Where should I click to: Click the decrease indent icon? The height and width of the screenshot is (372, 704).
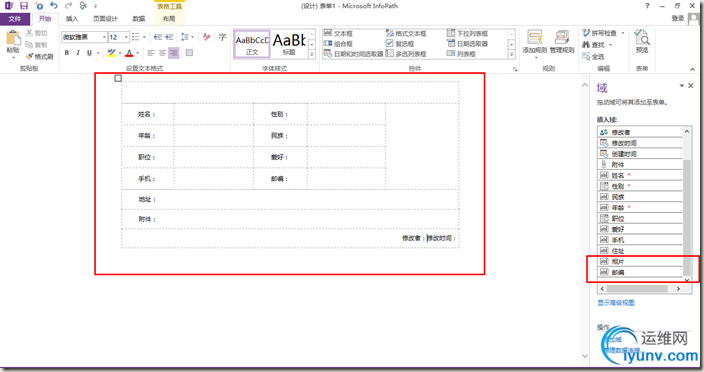click(x=158, y=37)
